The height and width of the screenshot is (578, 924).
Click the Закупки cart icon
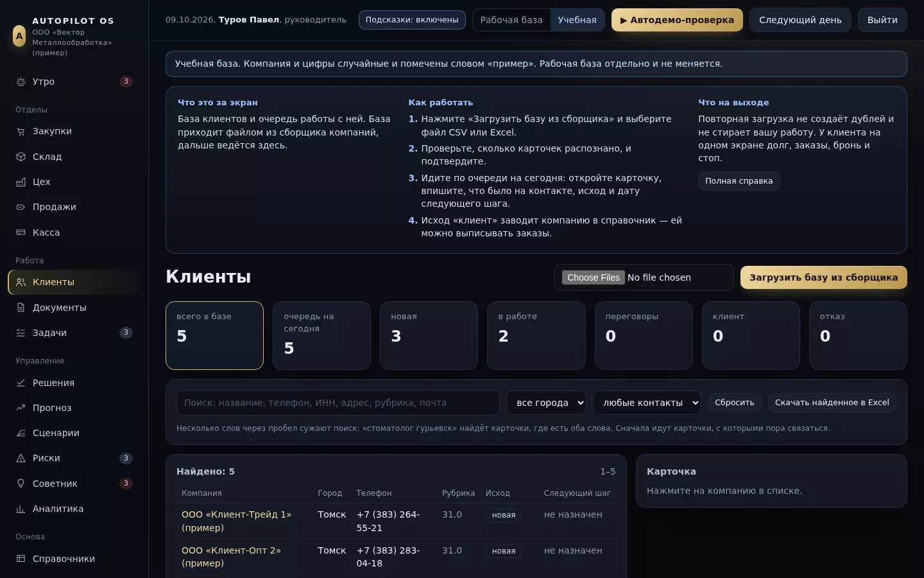pyautogui.click(x=21, y=131)
